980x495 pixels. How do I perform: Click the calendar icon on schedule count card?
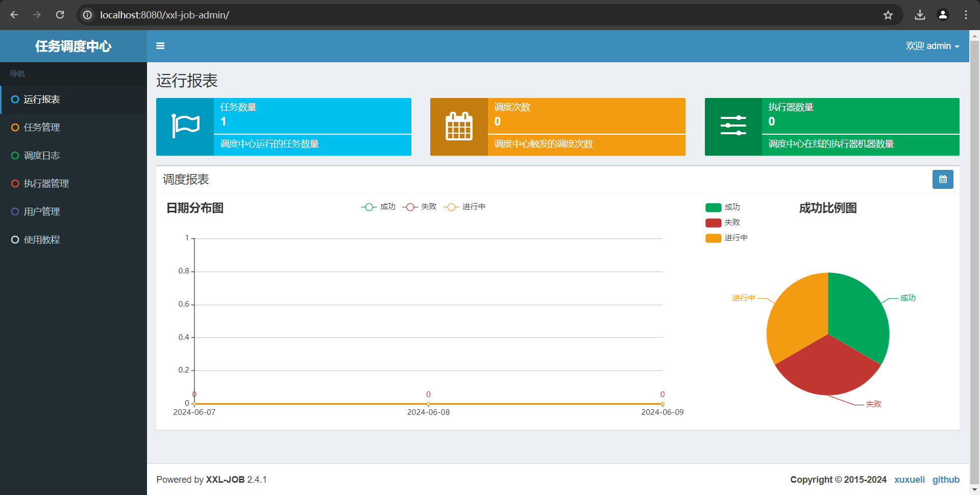coord(459,127)
